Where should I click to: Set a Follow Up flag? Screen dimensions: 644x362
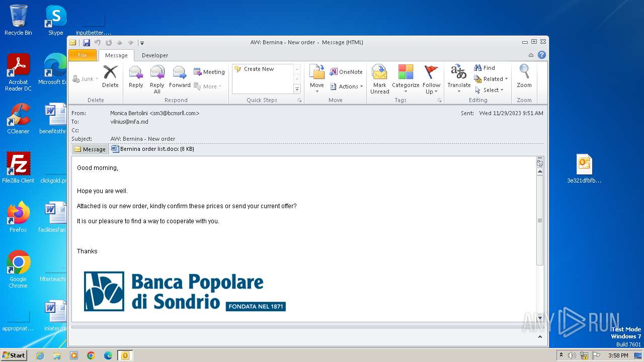pos(431,79)
